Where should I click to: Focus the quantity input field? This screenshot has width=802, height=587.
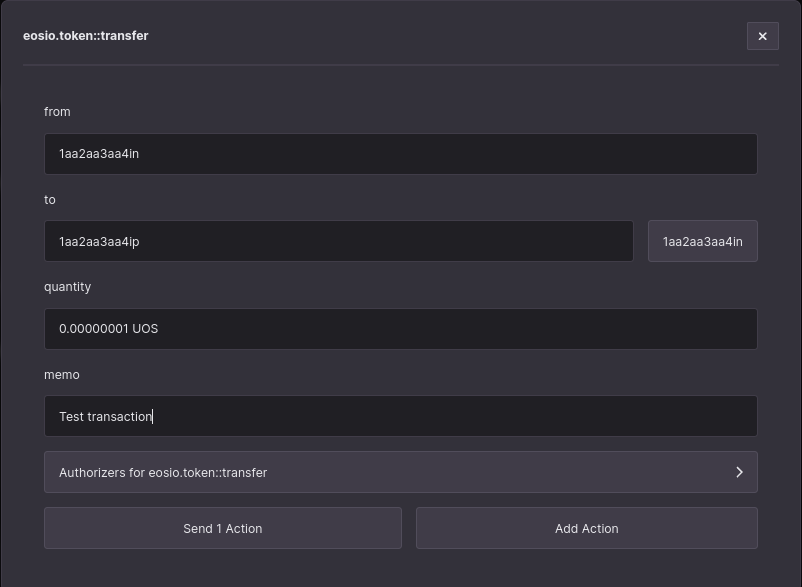pos(400,329)
